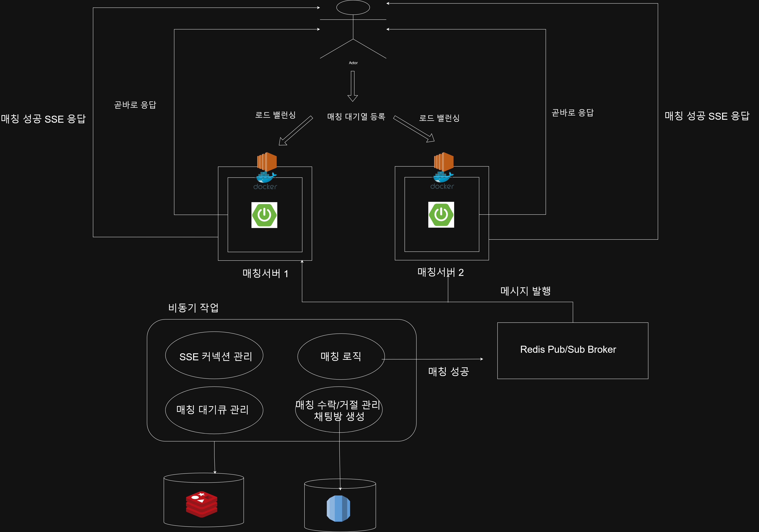
Task: Select the Redis logo in the left cylinder
Action: (201, 504)
